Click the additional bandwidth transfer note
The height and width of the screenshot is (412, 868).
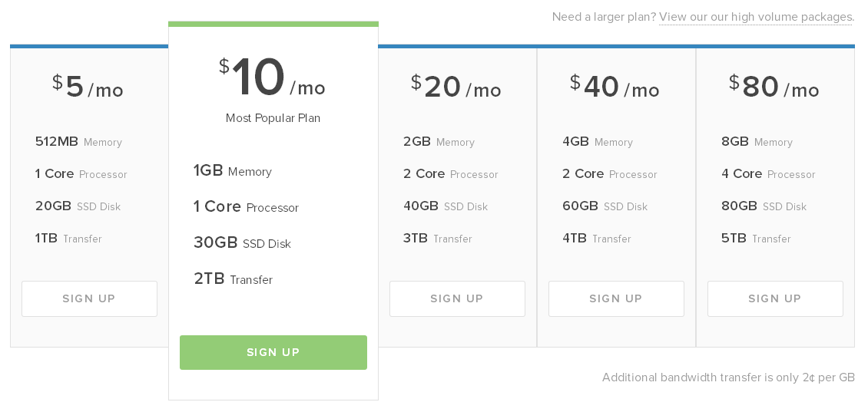[x=728, y=377]
